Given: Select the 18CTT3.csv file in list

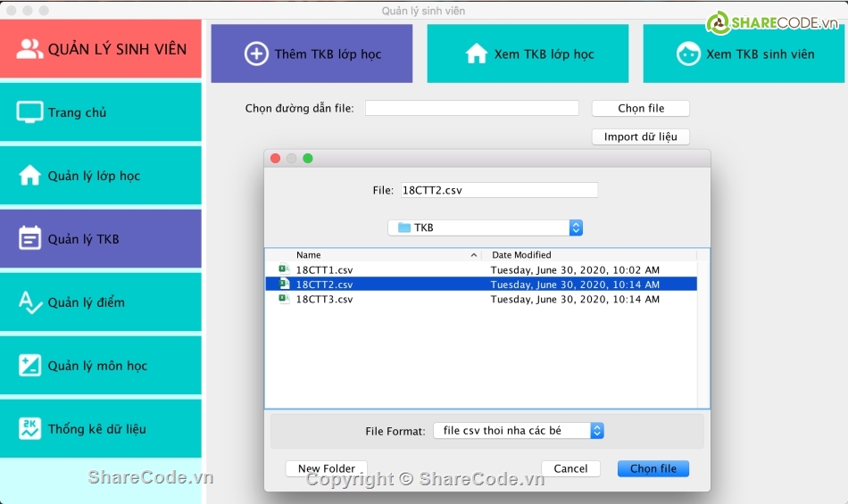Looking at the screenshot, I should [x=324, y=300].
